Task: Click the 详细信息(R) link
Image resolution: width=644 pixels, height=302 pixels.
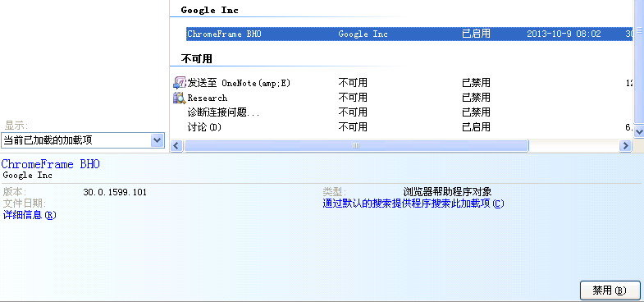Action: 30,215
